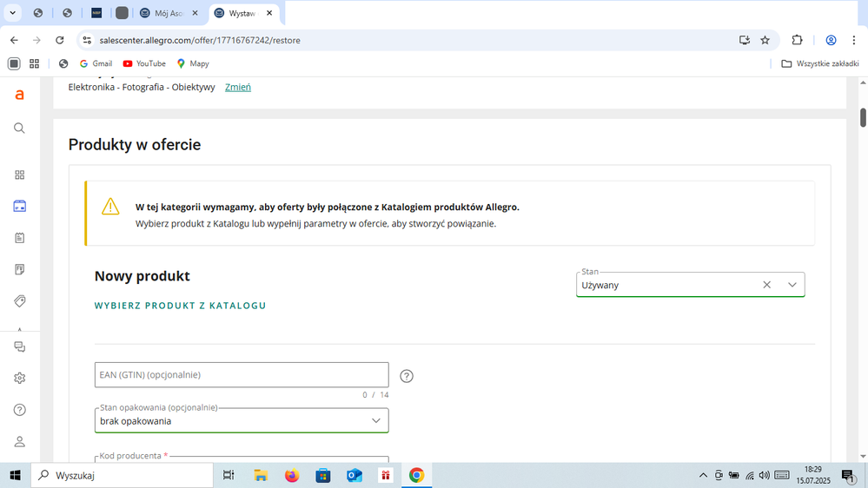The width and height of the screenshot is (868, 488).
Task: Click the help question mark beside EAN field
Action: pos(407,376)
